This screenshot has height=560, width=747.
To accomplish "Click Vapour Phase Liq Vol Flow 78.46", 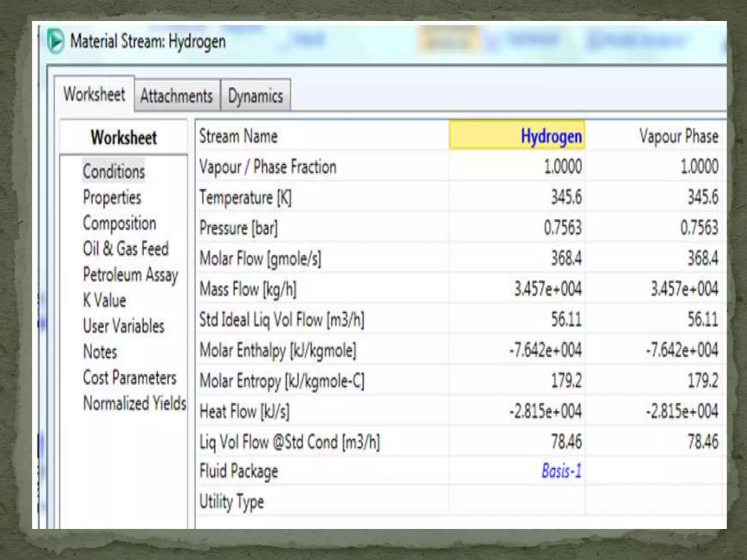I will pyautogui.click(x=703, y=441).
